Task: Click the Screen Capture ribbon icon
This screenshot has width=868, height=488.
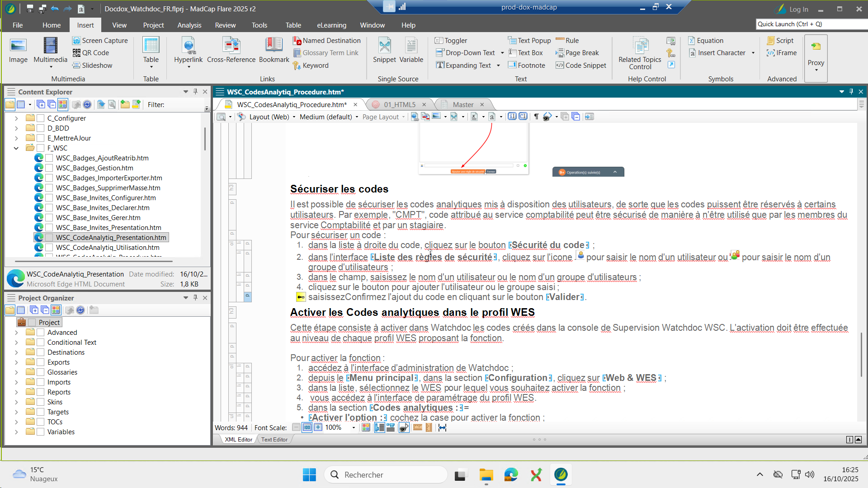Action: pyautogui.click(x=77, y=41)
